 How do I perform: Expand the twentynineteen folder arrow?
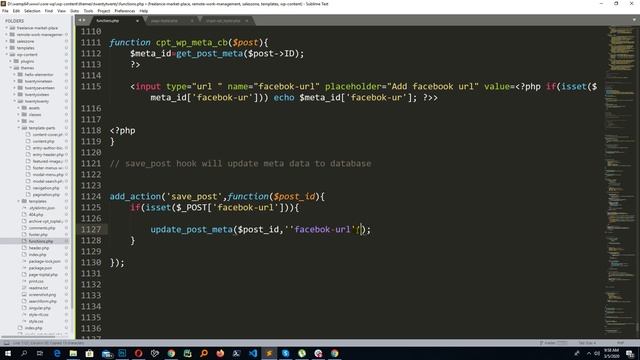point(15,81)
